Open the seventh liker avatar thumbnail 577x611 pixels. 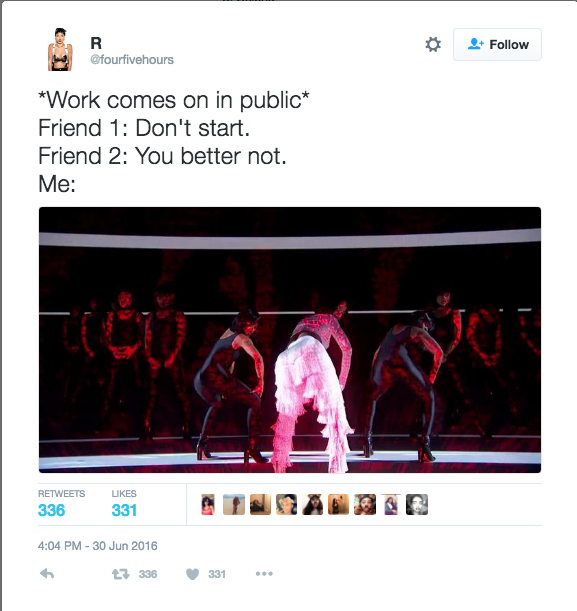click(365, 504)
